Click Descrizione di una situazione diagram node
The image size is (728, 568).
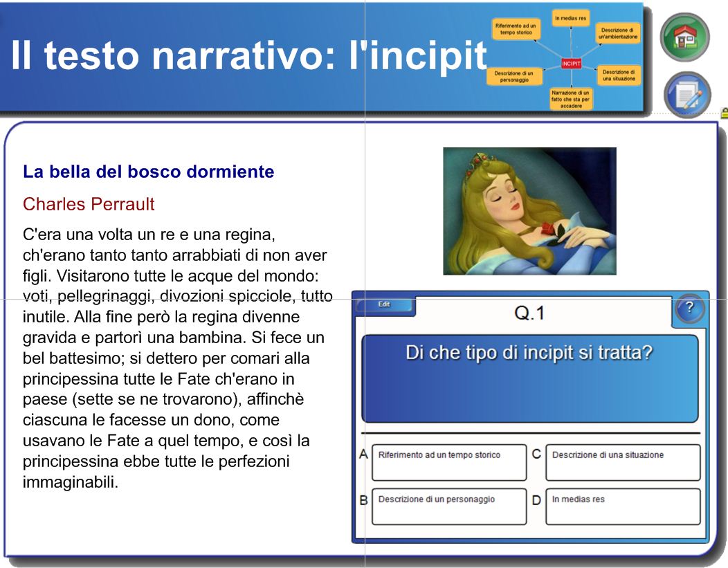pyautogui.click(x=619, y=75)
